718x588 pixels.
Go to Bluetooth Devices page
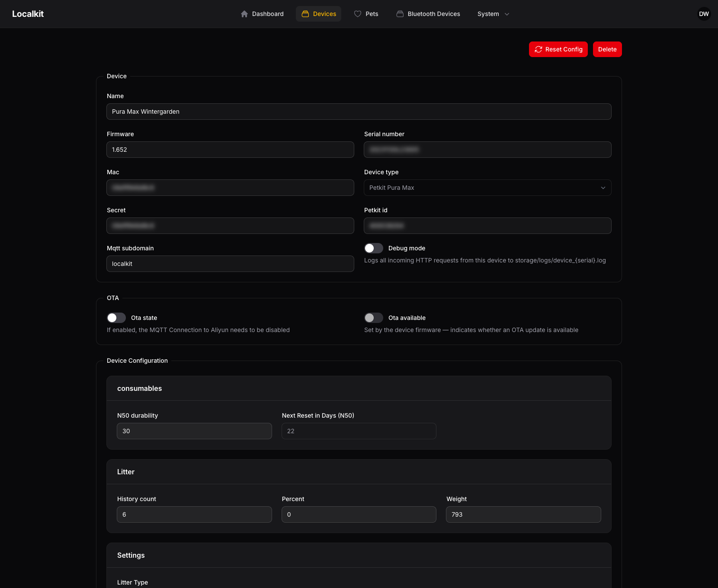pos(428,14)
